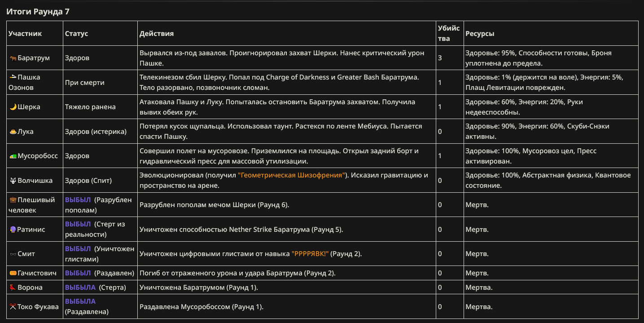644x323 pixels.
Task: Click the Действия column header
Action: [x=157, y=34]
